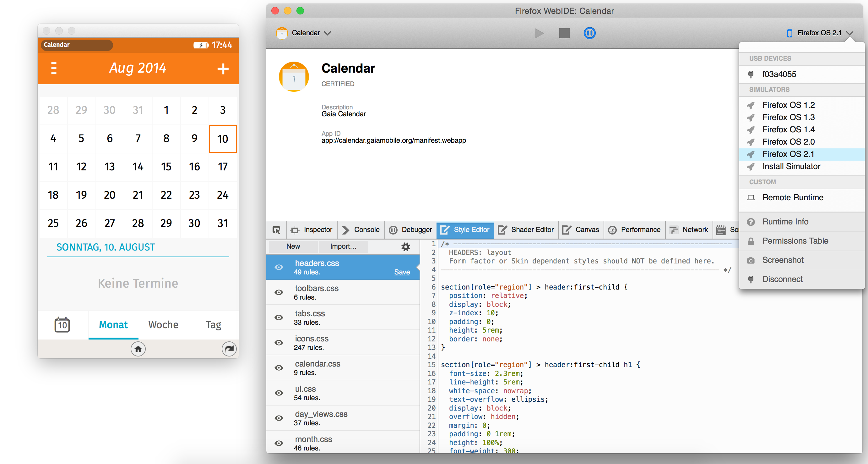This screenshot has width=868, height=464.
Task: Collapse the Firefox OS 2.1 runtime dropdown
Action: pos(820,33)
